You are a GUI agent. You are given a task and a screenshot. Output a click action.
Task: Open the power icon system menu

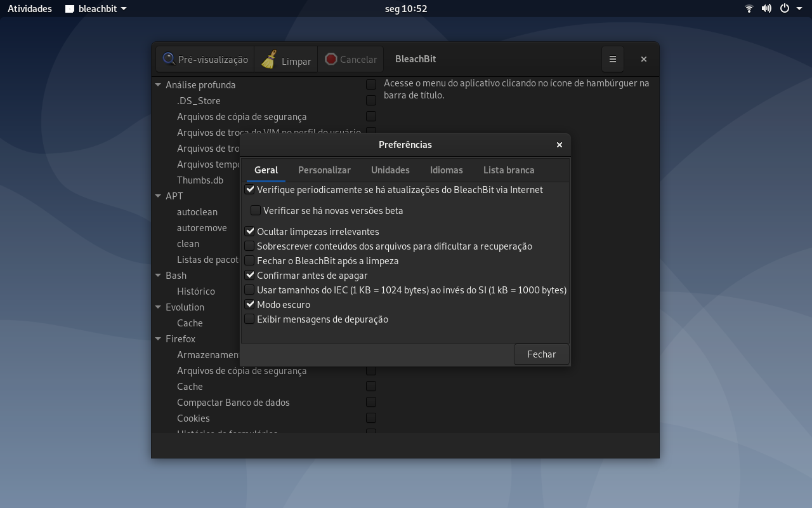tap(785, 9)
